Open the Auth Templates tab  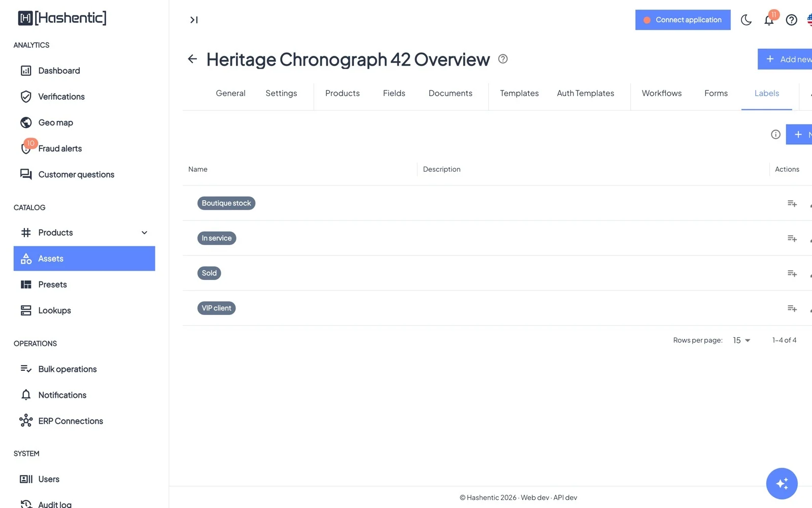coord(585,93)
